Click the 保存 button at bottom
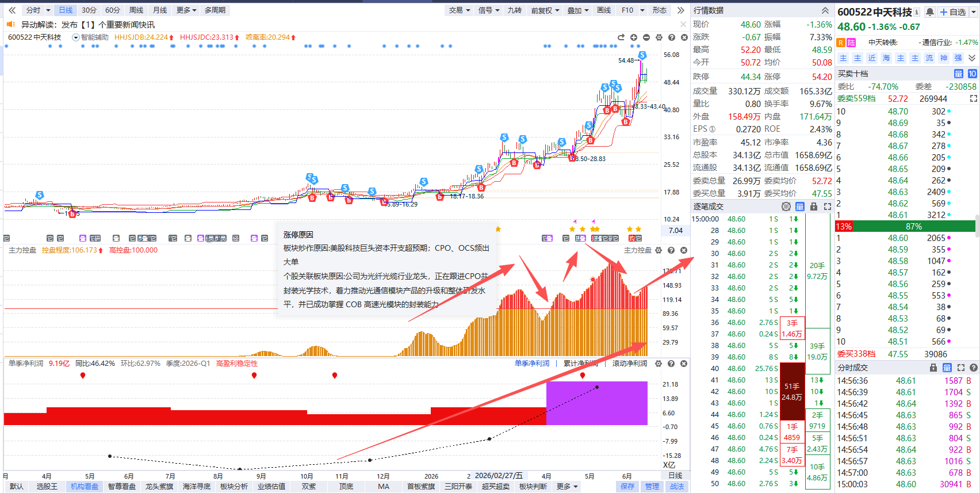The image size is (980, 493). tap(627, 487)
